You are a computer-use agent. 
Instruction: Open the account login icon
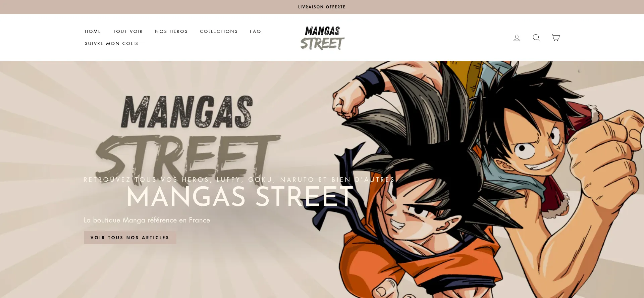517,38
